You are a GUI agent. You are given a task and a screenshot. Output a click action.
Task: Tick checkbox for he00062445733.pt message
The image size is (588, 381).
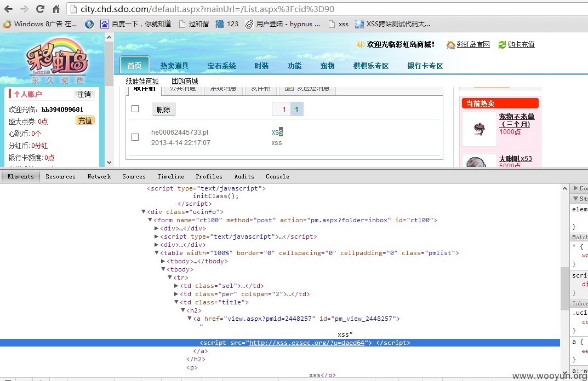(x=135, y=137)
